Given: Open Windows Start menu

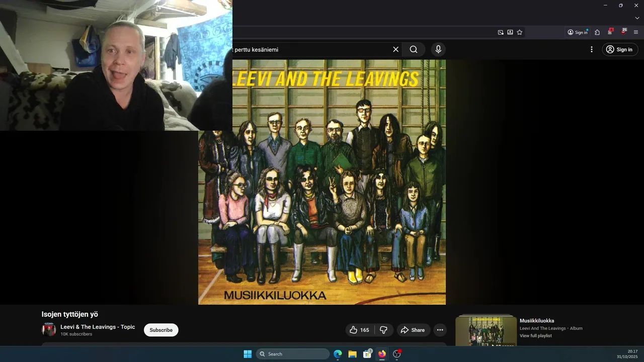Looking at the screenshot, I should [248, 354].
